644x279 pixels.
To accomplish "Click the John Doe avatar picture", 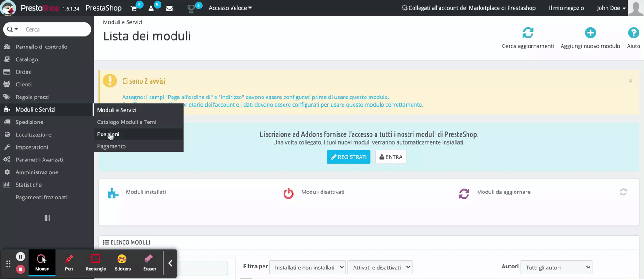I will click(x=636, y=8).
